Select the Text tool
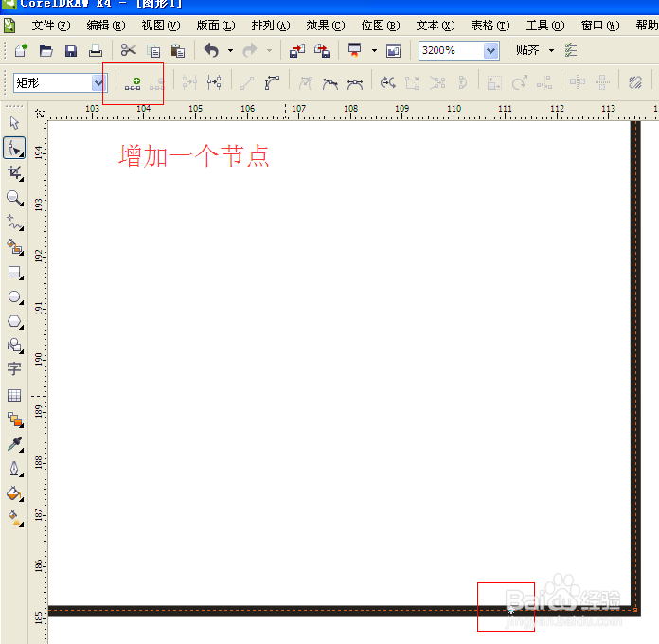Screen dimensions: 659x644 point(14,369)
